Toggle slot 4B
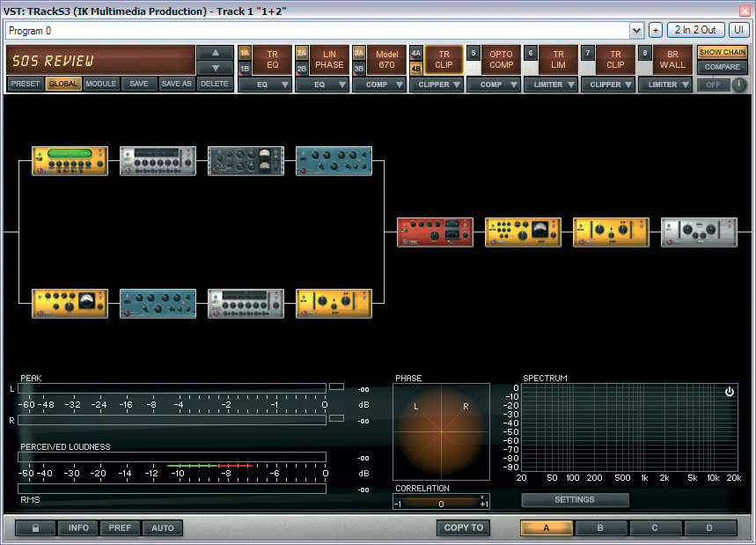The image size is (756, 545). (416, 69)
